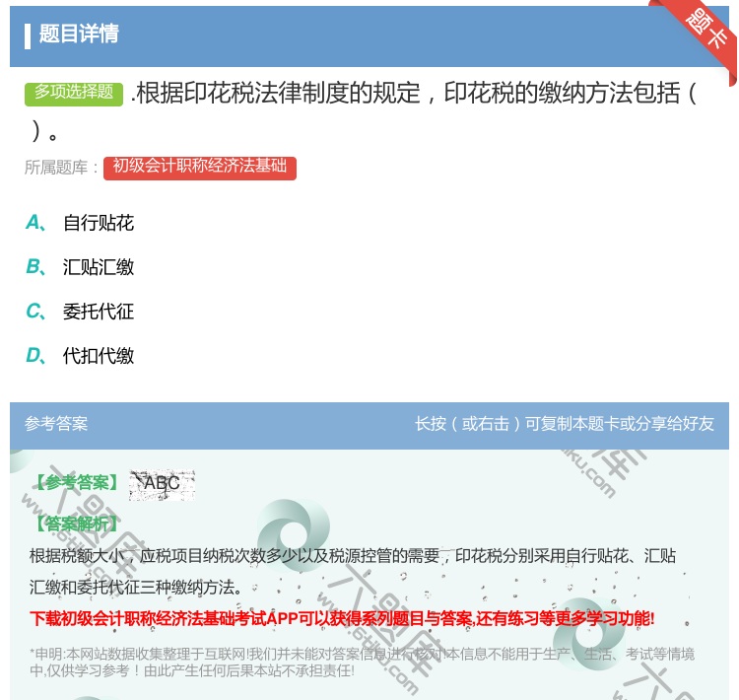Viewport: 739px width, 700px height.
Task: Click the 题目详情 header title
Action: pyautogui.click(x=79, y=34)
